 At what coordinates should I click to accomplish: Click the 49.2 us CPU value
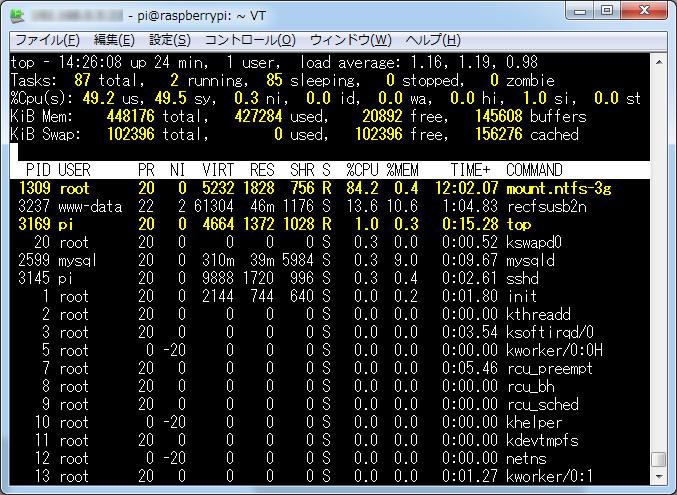98,98
